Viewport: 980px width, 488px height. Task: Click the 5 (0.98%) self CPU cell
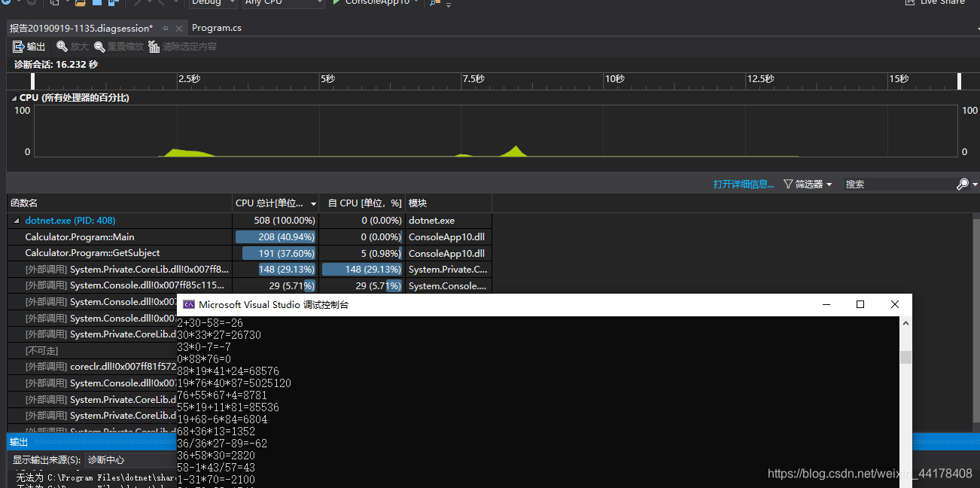362,253
